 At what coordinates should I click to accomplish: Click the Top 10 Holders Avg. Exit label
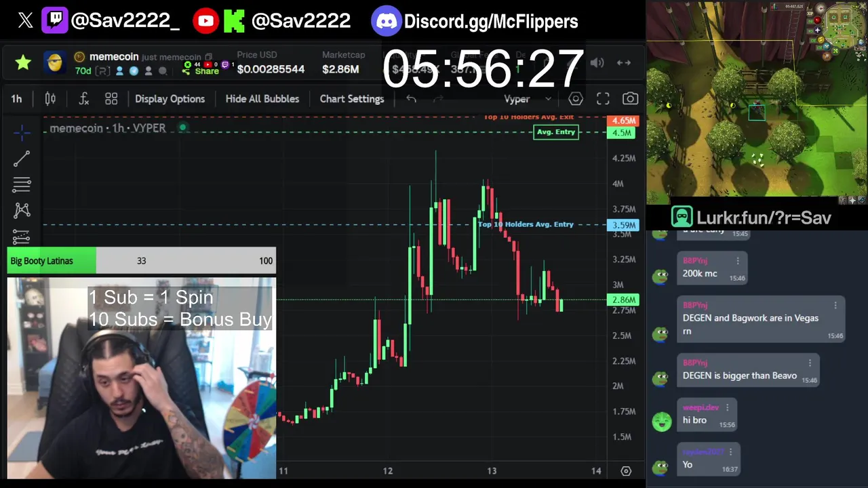[529, 117]
